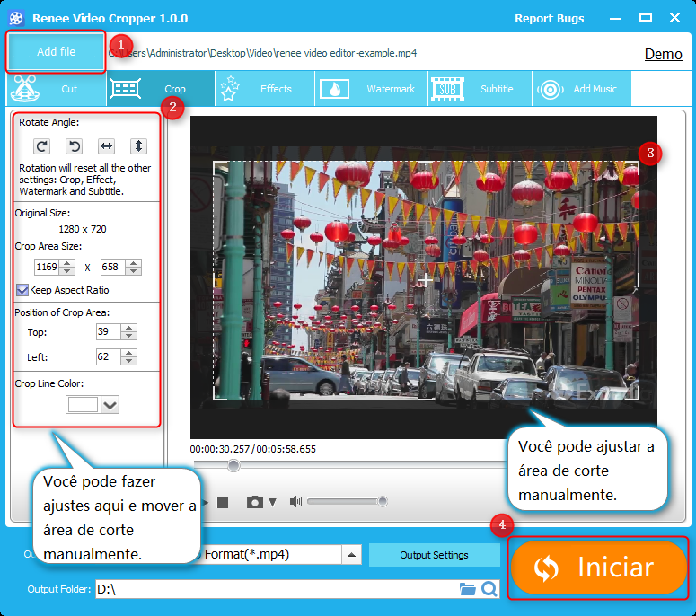Click the Crop Line Color white swatch
Image resolution: width=696 pixels, height=616 pixels.
click(83, 405)
